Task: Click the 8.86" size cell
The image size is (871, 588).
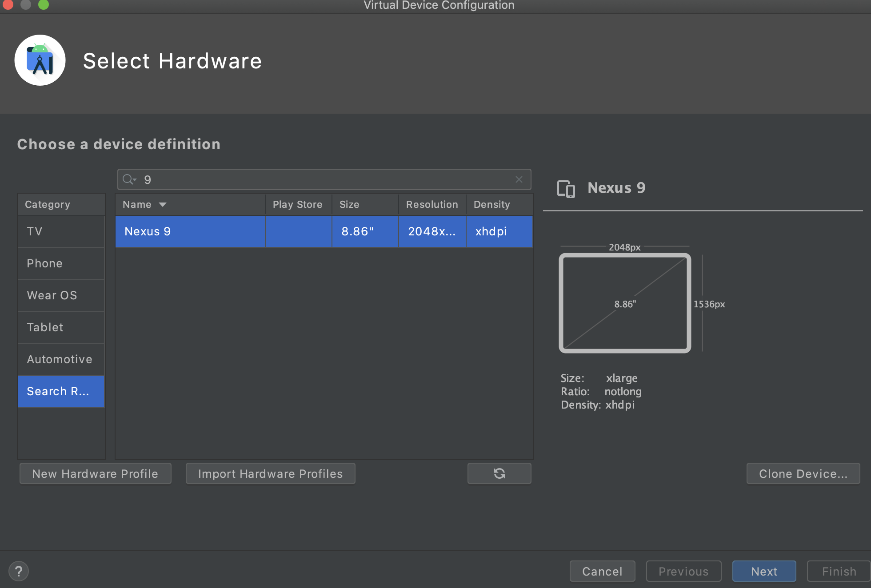Action: click(365, 231)
